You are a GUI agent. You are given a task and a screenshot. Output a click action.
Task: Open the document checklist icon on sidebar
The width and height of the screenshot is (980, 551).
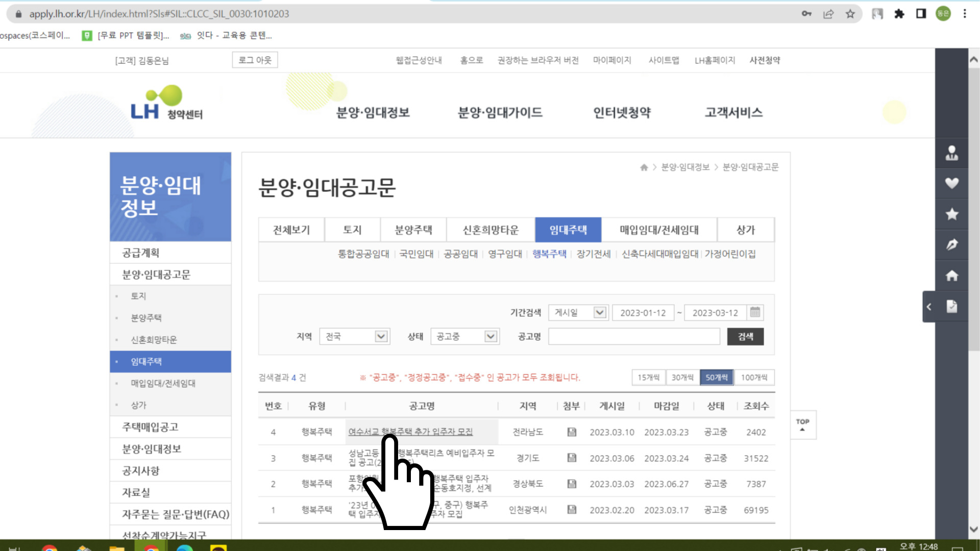pos(951,306)
